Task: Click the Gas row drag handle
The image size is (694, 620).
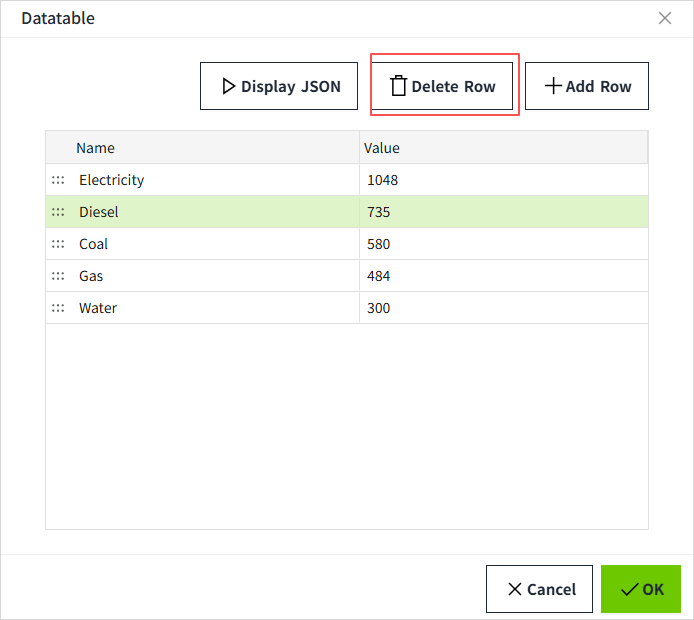Action: click(x=58, y=276)
